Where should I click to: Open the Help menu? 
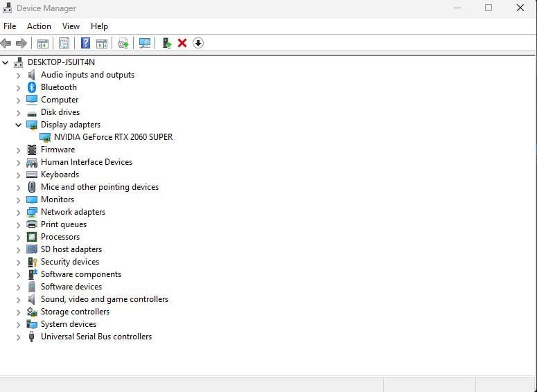[x=99, y=26]
